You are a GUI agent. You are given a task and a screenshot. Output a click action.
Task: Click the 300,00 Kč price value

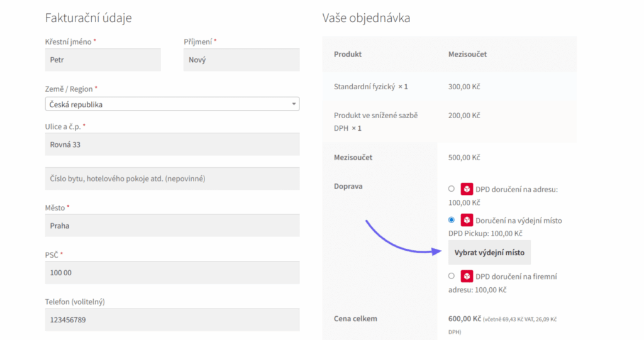pos(464,87)
